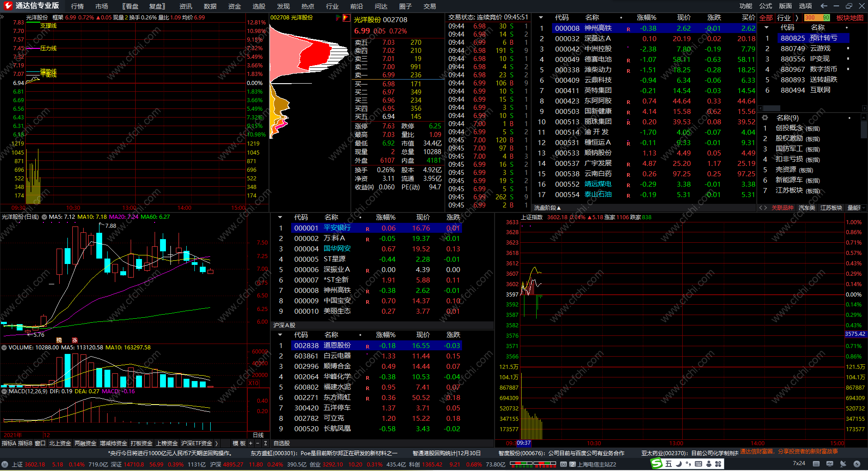Click the 板块地图 button
The image size is (868, 471).
click(x=850, y=18)
